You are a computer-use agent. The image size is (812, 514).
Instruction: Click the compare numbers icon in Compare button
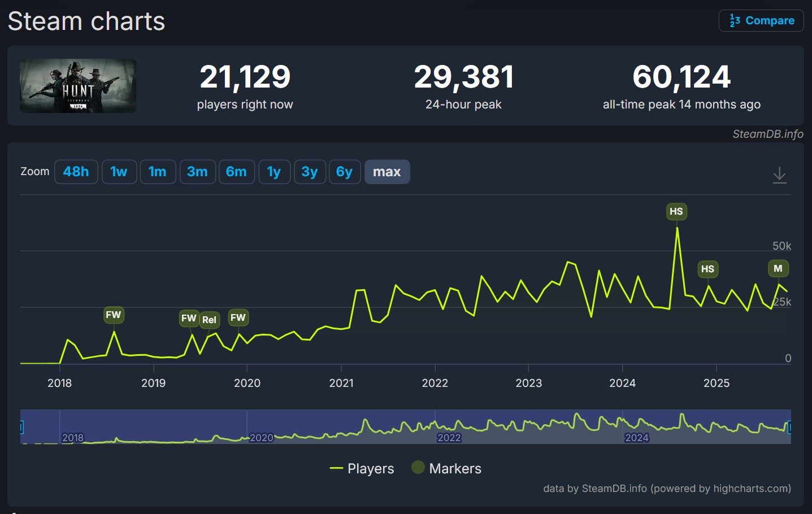pyautogui.click(x=735, y=21)
